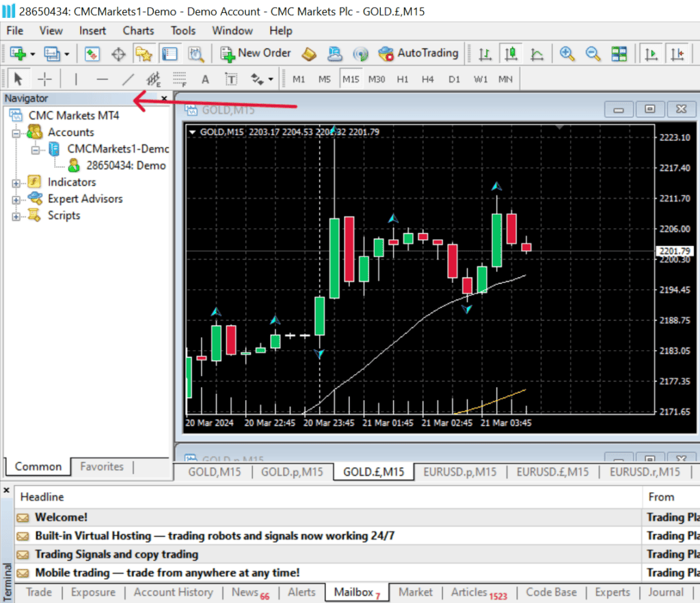Click the signals broadcast icon in toolbar
700x603 pixels.
(360, 54)
